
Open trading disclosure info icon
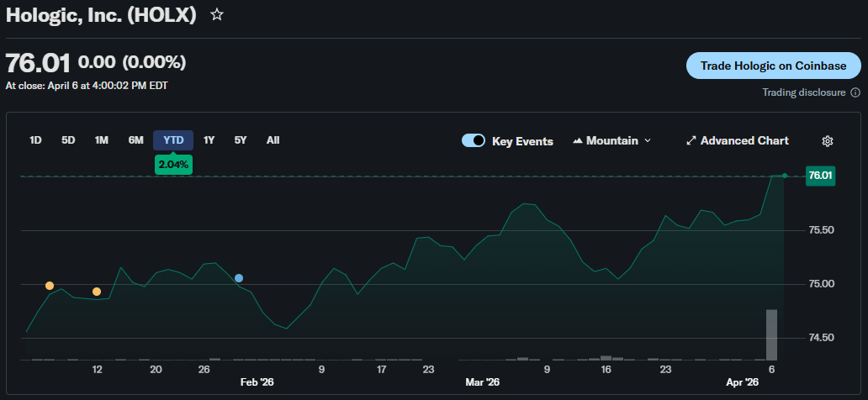coord(855,92)
